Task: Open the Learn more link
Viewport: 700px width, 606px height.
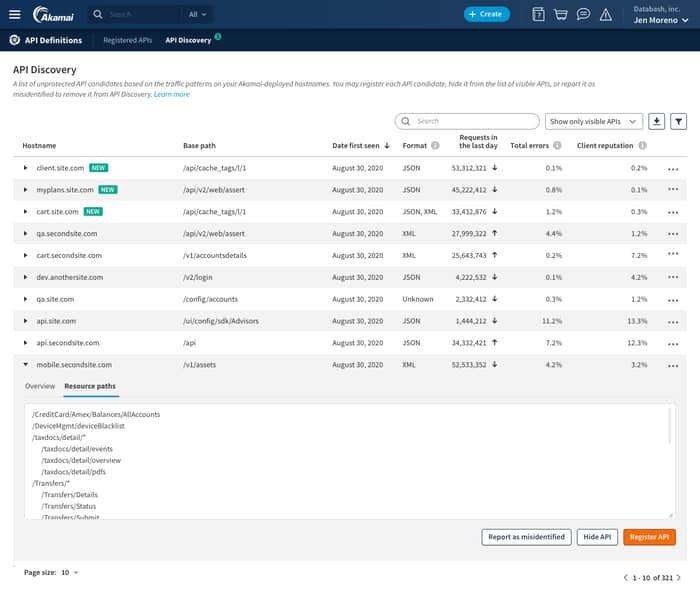Action: click(172, 94)
